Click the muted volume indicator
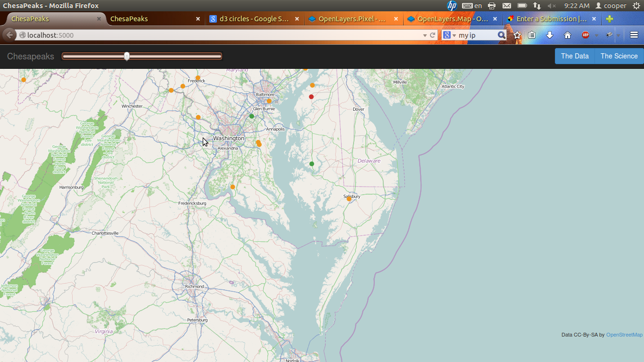This screenshot has width=644, height=362. 552,6
